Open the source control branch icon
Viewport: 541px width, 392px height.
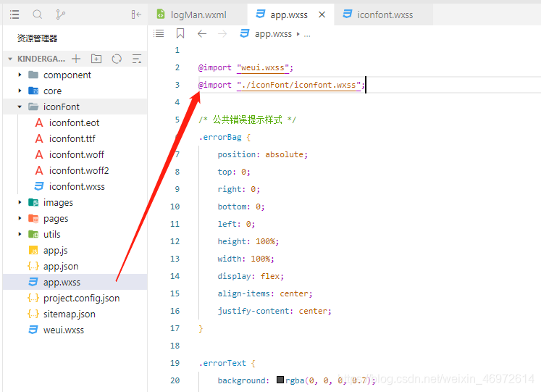pos(60,14)
